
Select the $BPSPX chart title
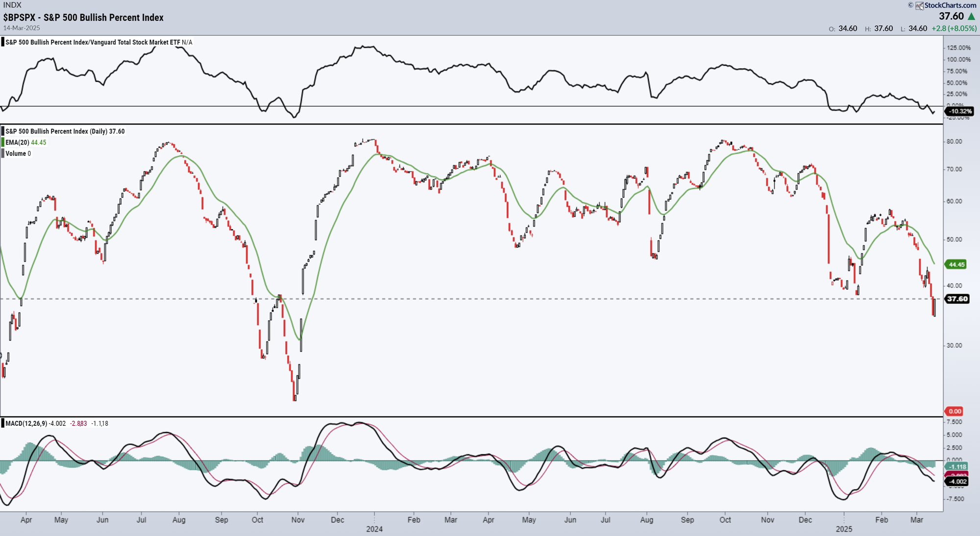83,18
